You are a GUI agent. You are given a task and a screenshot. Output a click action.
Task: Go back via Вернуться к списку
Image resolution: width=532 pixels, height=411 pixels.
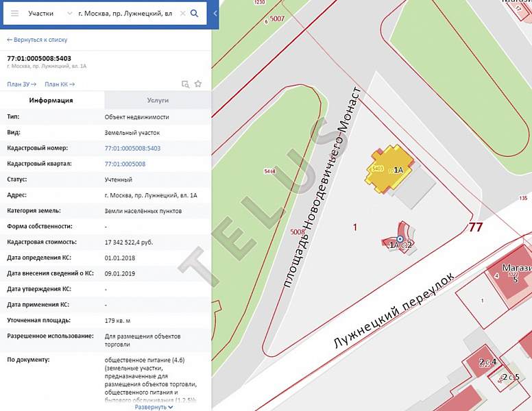pyautogui.click(x=37, y=40)
